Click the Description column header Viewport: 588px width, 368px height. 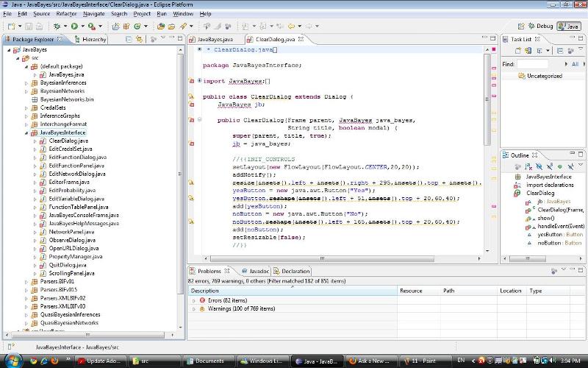click(x=293, y=291)
